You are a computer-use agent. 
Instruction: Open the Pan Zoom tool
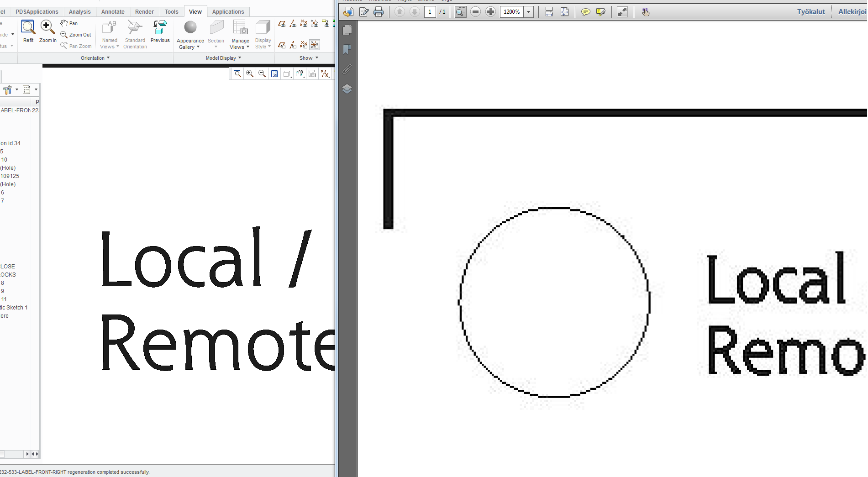pos(76,46)
